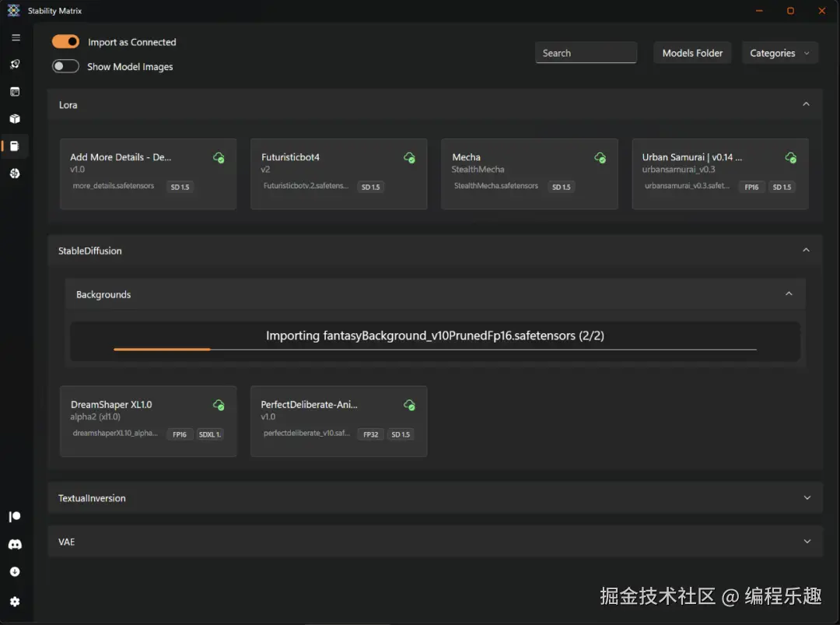Open the Settings gear icon in sidebar
This screenshot has height=625, width=840.
(x=15, y=602)
